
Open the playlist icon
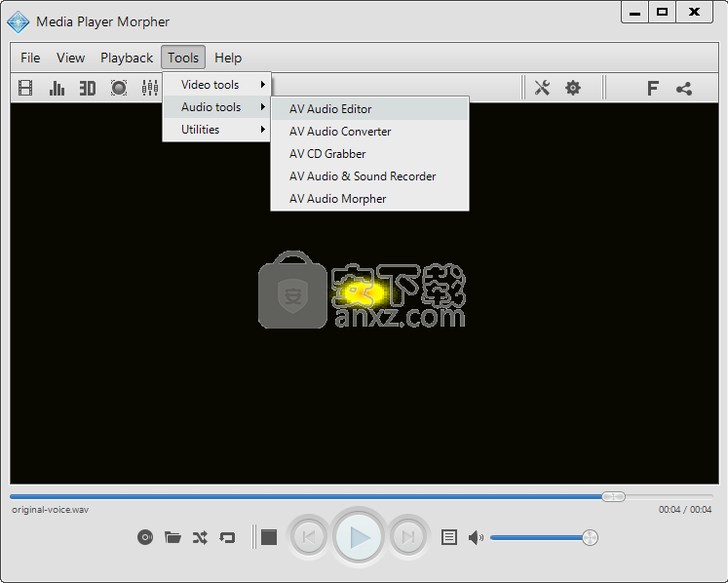[449, 537]
